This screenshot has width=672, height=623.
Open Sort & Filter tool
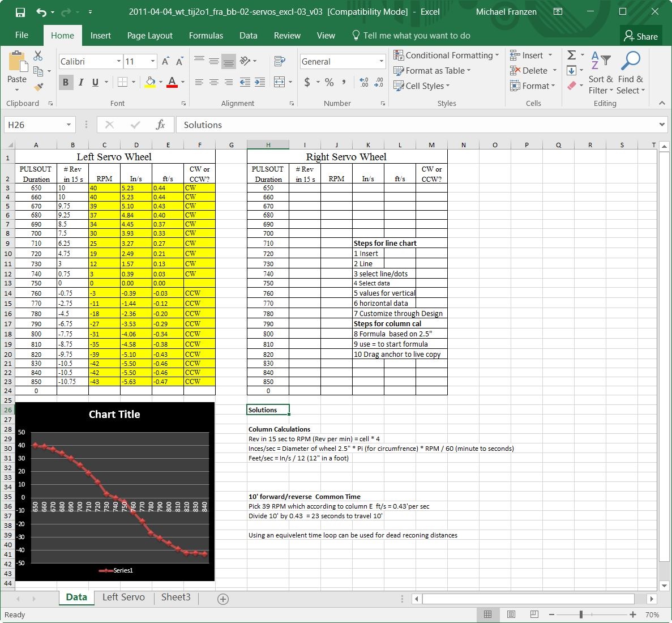[601, 72]
